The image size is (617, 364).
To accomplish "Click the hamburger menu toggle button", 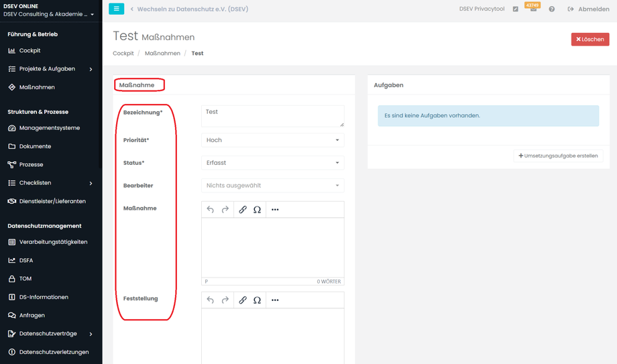I will 116,9.
